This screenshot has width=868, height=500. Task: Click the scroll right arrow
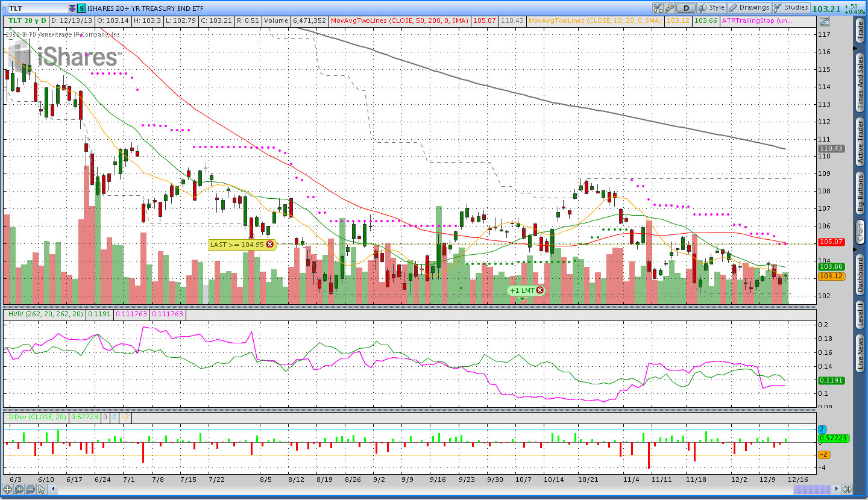pos(837,489)
